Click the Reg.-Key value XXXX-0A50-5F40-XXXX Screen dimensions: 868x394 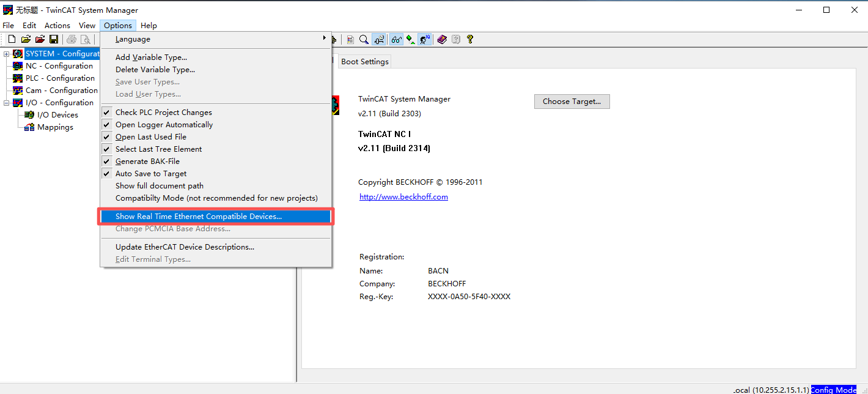point(469,297)
